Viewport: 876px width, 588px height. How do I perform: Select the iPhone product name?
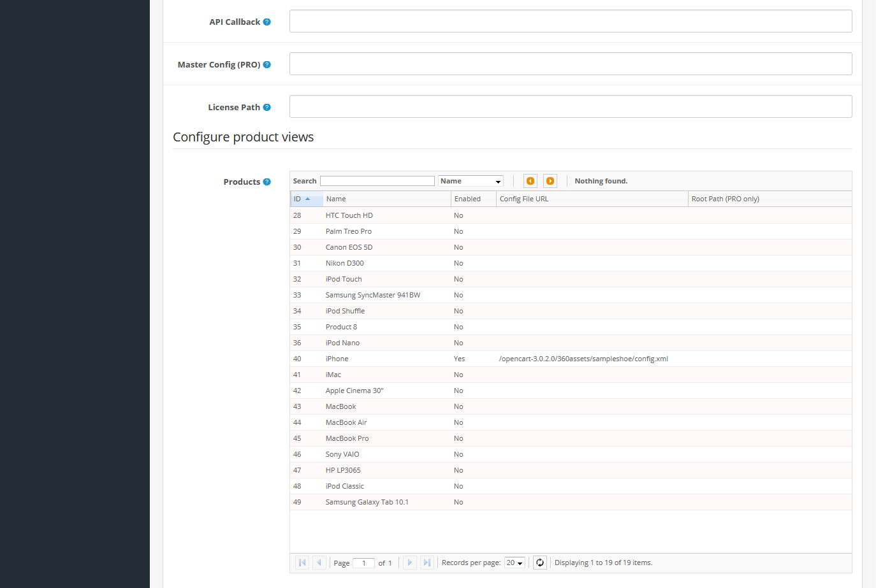click(337, 359)
